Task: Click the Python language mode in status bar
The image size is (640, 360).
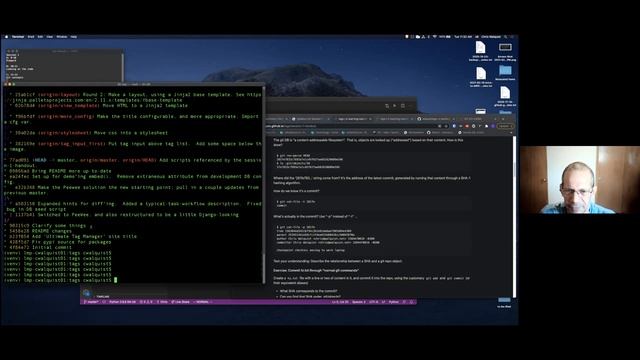Action: 393,302
